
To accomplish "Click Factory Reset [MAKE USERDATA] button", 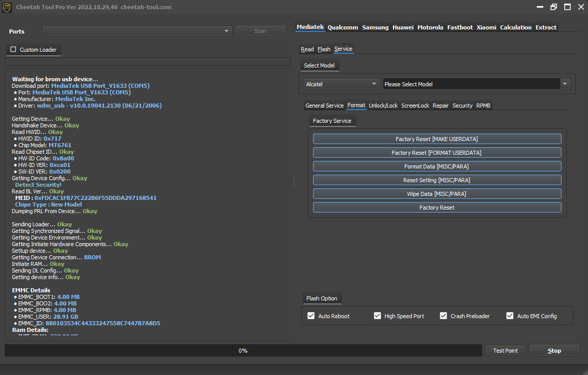I will (437, 139).
